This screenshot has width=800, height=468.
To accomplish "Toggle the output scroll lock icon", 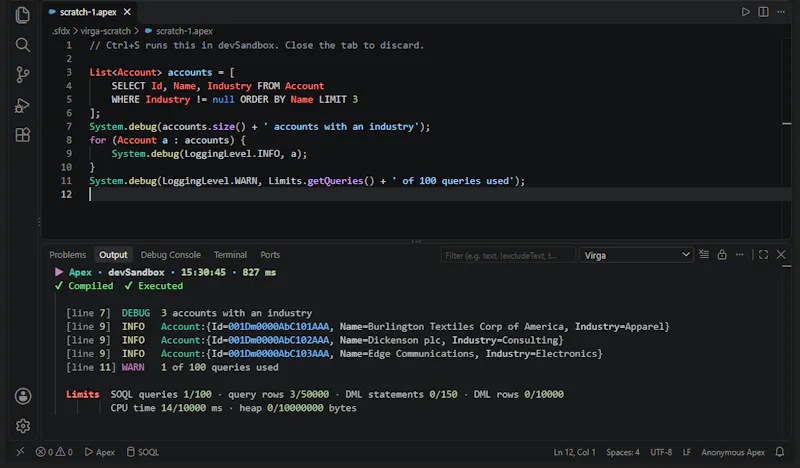I will pyautogui.click(x=721, y=254).
